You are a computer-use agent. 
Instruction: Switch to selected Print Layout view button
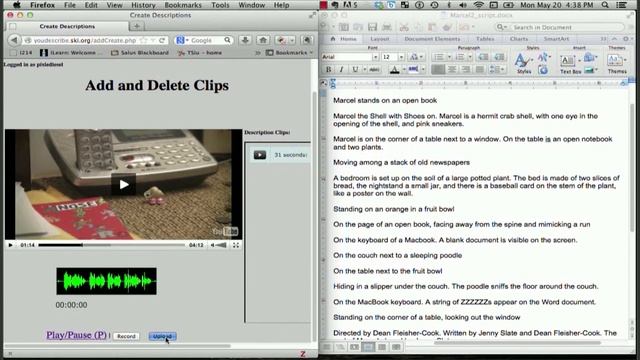[368, 347]
